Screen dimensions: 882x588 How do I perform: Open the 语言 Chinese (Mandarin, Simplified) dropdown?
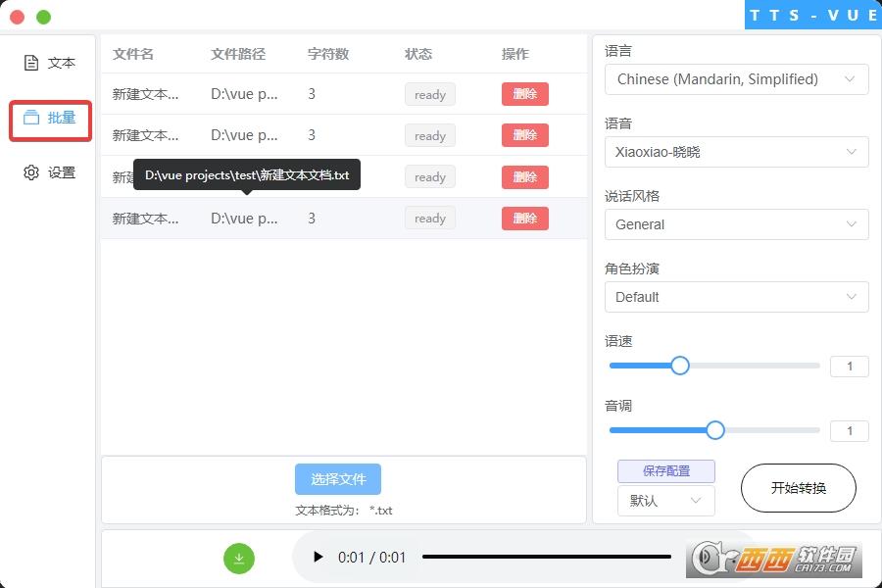pos(736,79)
